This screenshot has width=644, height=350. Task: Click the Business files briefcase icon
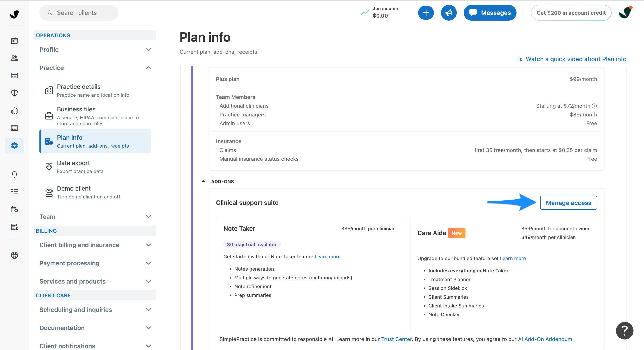pyautogui.click(x=49, y=116)
